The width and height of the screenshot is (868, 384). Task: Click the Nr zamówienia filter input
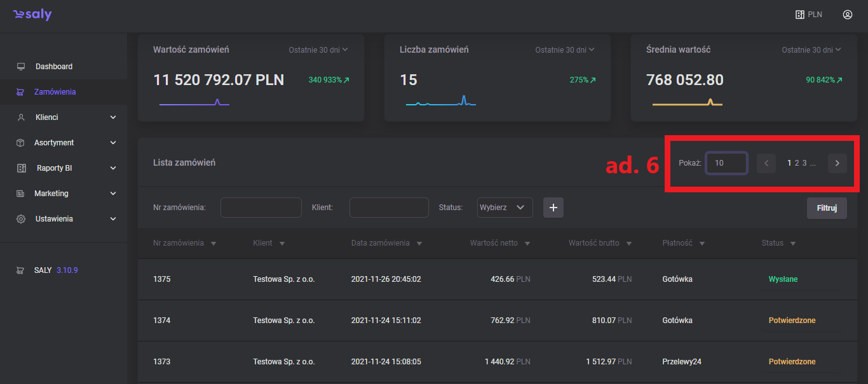pos(261,208)
